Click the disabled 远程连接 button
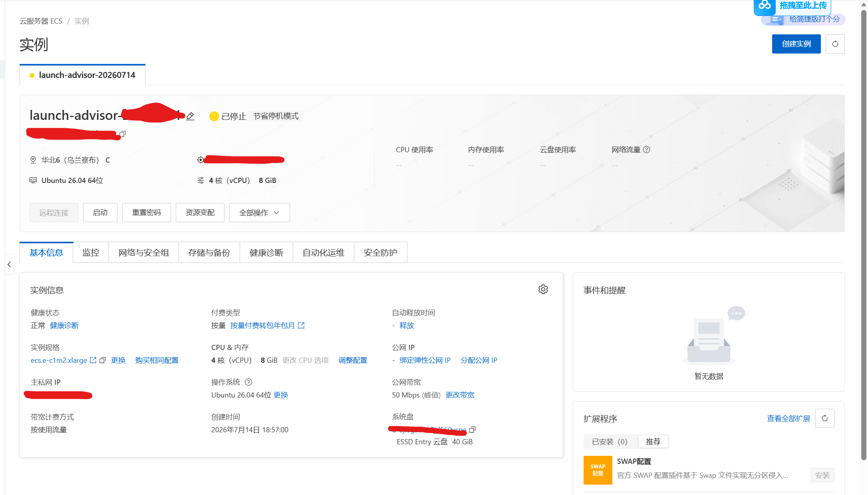868x495 pixels. [54, 213]
